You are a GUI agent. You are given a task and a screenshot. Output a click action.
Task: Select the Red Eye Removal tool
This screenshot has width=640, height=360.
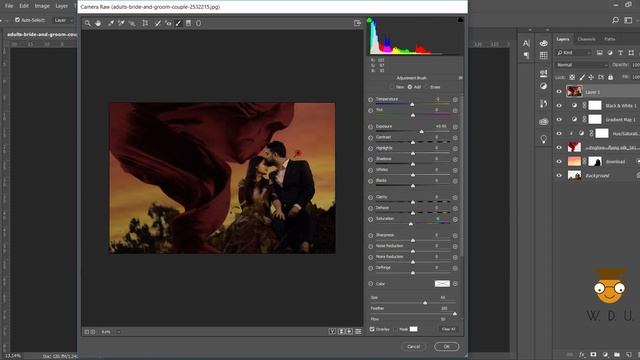[x=168, y=23]
